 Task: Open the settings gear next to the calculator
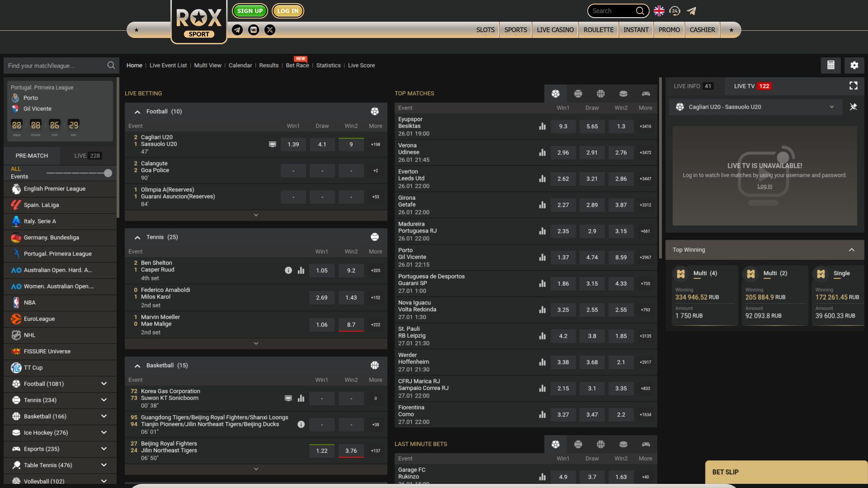(854, 65)
